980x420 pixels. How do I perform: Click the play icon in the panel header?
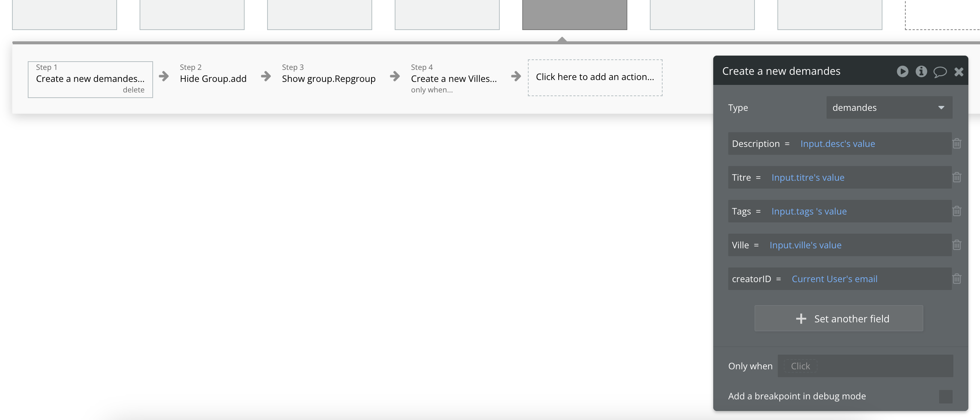pos(902,71)
